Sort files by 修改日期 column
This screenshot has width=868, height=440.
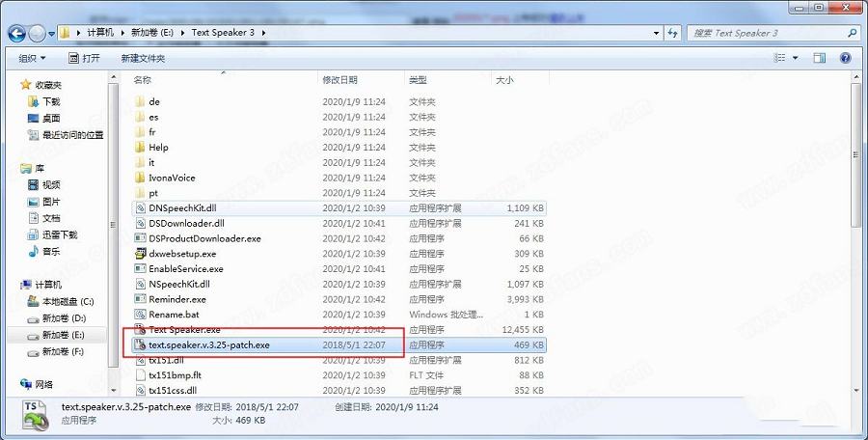click(340, 79)
